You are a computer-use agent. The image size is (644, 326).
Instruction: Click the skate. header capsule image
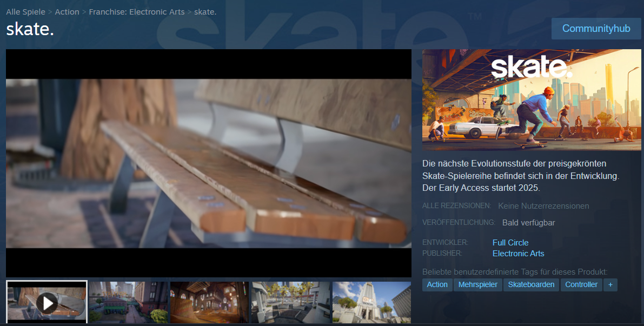pyautogui.click(x=532, y=100)
